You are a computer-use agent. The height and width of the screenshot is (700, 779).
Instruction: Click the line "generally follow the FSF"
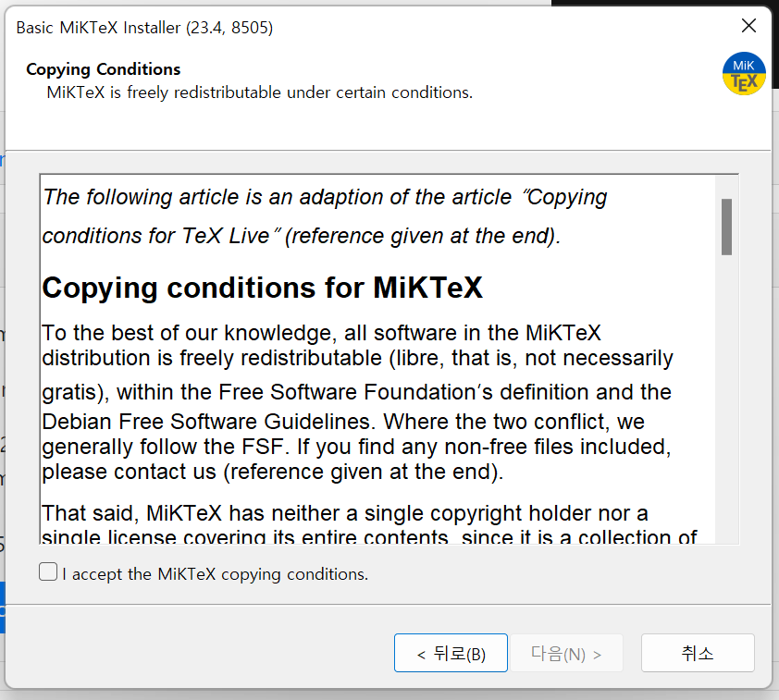click(x=357, y=447)
